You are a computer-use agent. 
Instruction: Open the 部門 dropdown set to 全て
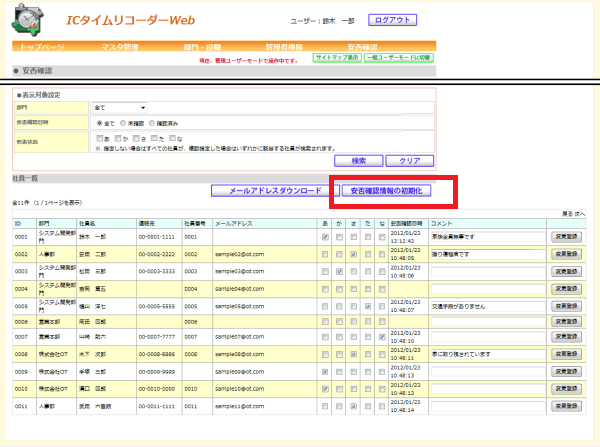[x=120, y=108]
